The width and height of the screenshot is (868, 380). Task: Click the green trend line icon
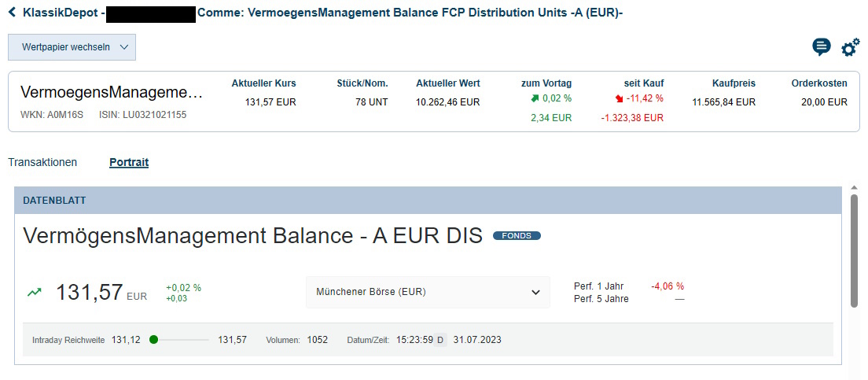pyautogui.click(x=35, y=292)
